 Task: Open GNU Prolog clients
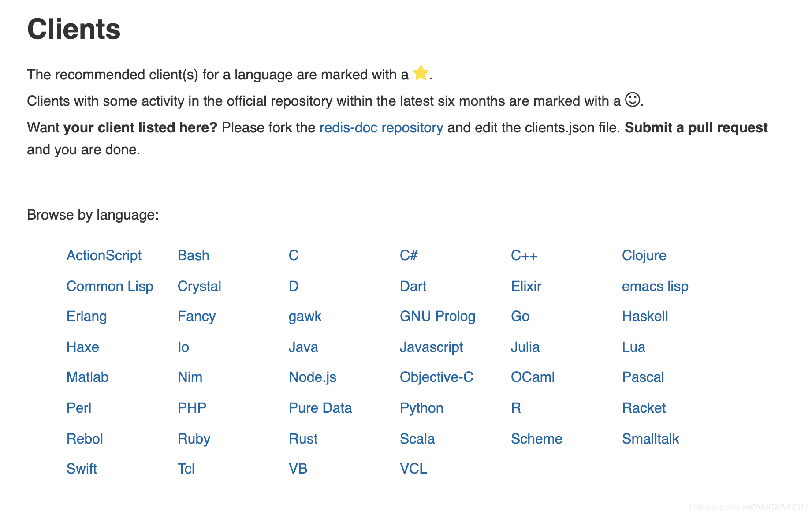[x=438, y=316]
